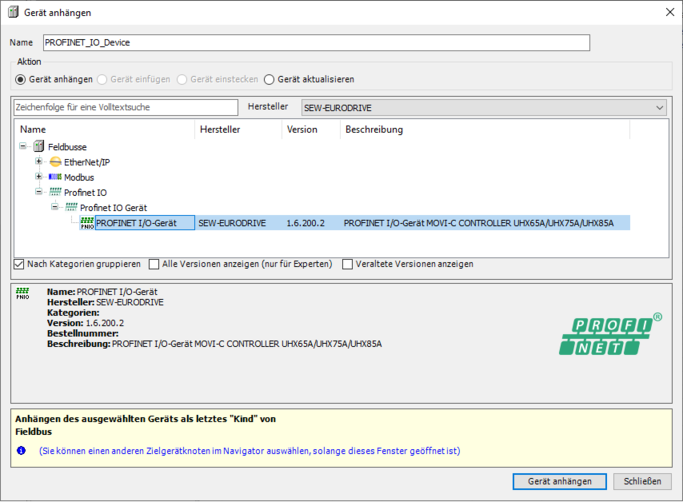Image resolution: width=683 pixels, height=502 pixels.
Task: Uncheck 'Nach Kategorien gruppieren' checkbox
Action: pyautogui.click(x=19, y=264)
